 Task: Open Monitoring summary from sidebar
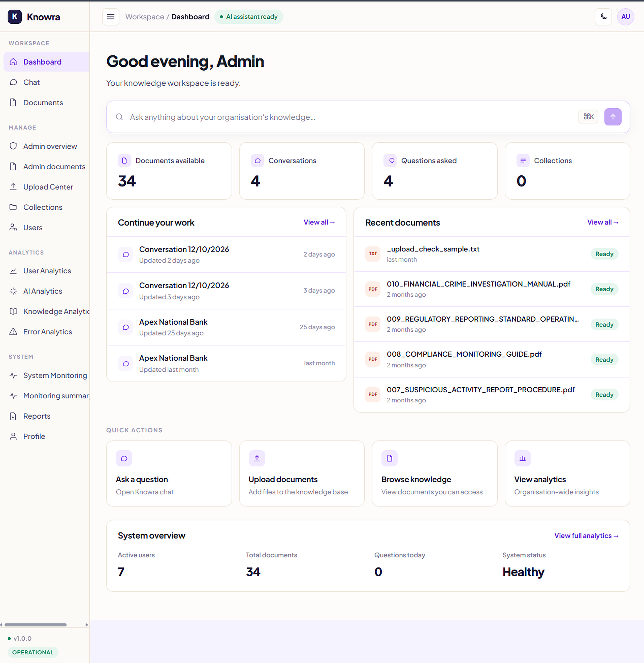point(47,396)
